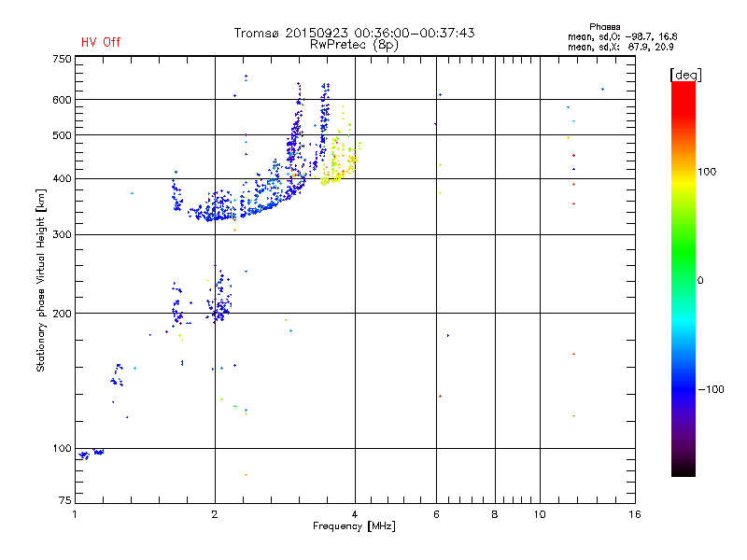Click the x-axis tick label '2'
The height and width of the screenshot is (560, 747).
pyautogui.click(x=215, y=514)
